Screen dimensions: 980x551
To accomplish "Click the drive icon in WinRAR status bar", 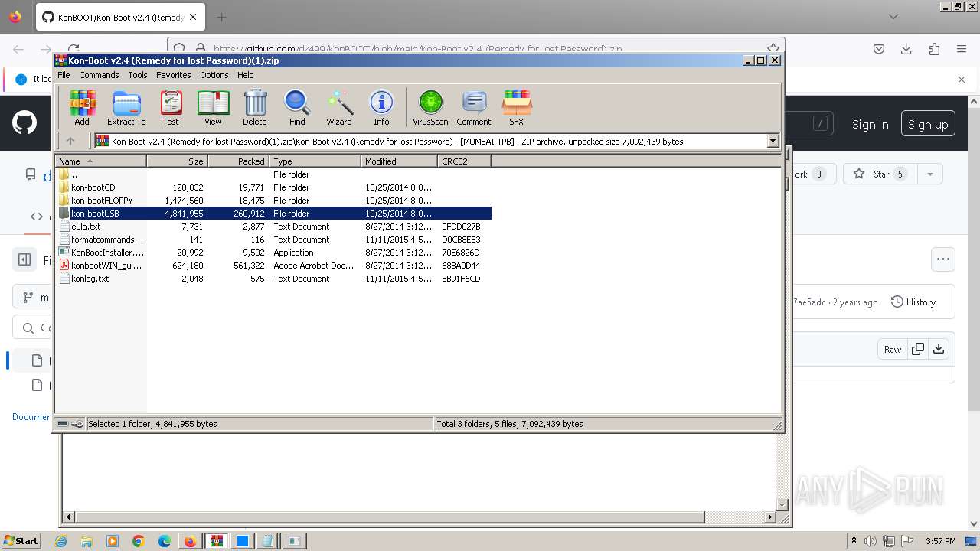I will pyautogui.click(x=64, y=424).
